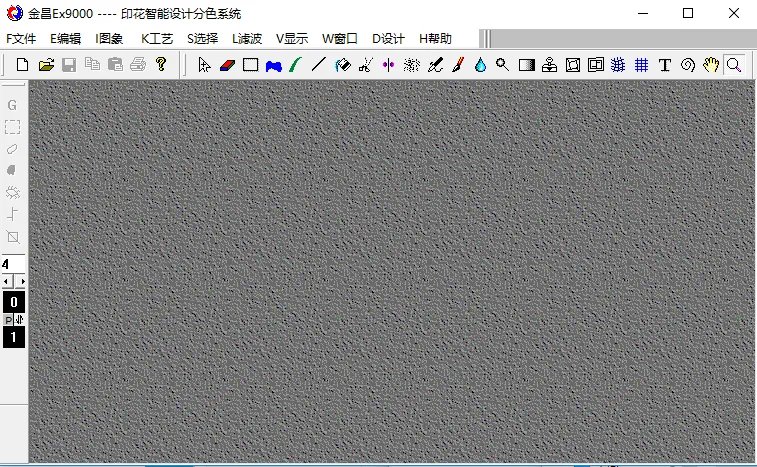The image size is (757, 467).
Task: Click the black color box labeled 0
Action: pos(13,302)
